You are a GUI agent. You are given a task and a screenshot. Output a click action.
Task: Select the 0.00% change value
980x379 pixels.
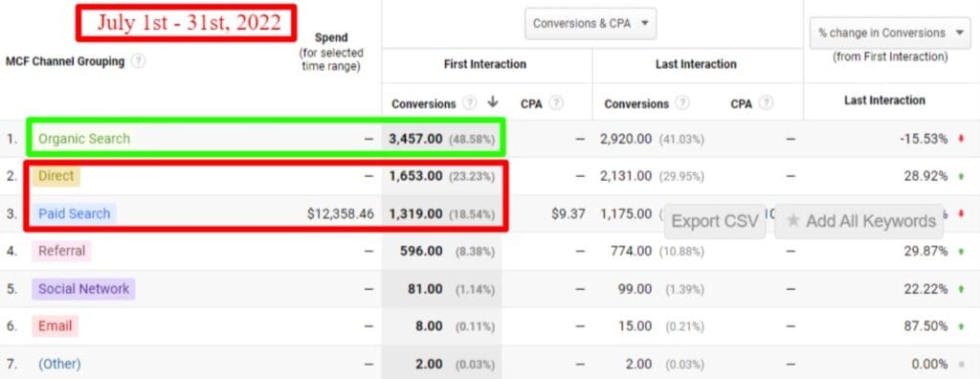point(929,364)
